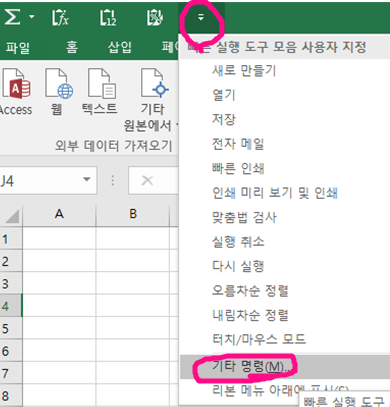Select column A header

point(59,214)
